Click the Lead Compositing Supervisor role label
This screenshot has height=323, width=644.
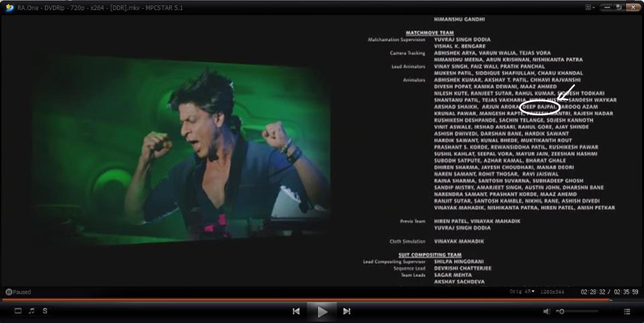point(394,261)
